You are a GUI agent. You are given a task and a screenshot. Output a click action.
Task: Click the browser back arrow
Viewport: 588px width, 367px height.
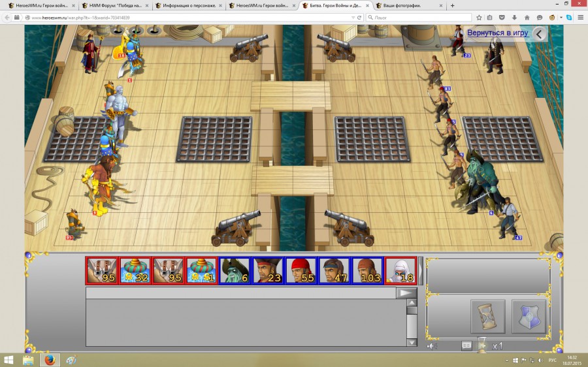[x=7, y=18]
